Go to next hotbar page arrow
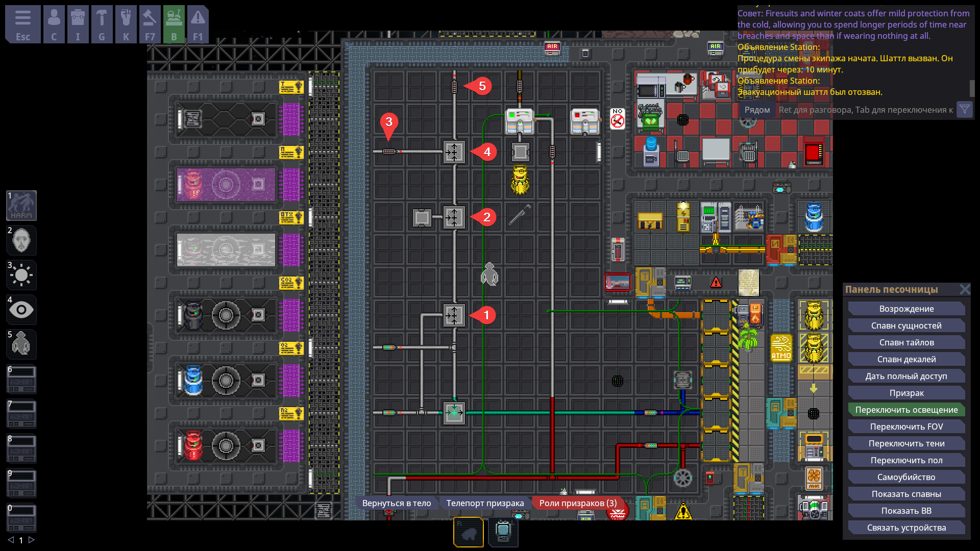This screenshot has width=980, height=551. tap(32, 540)
